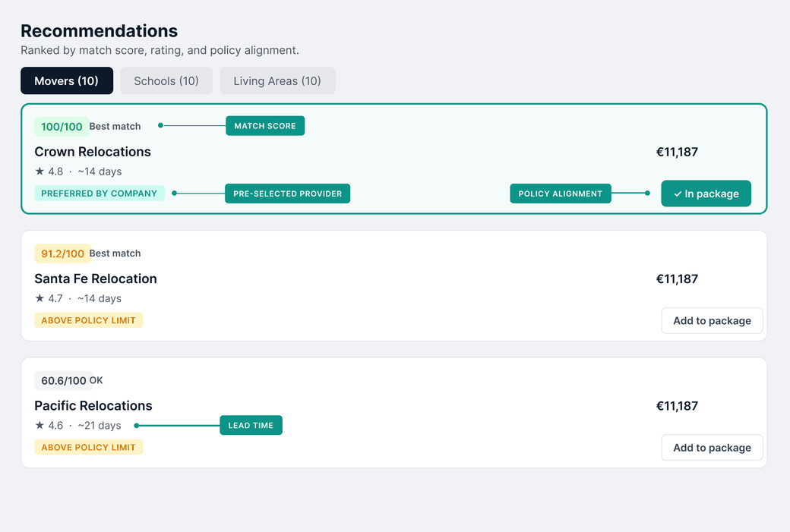Viewport: 790px width, 532px height.
Task: Click Pacific Relocations' ABOVE POLICY LIMIT tag
Action: click(x=89, y=447)
